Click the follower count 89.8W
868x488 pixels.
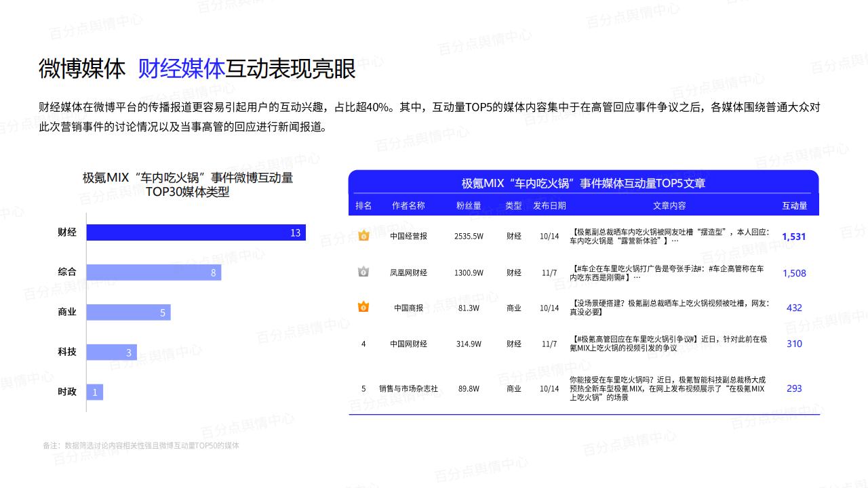469,388
